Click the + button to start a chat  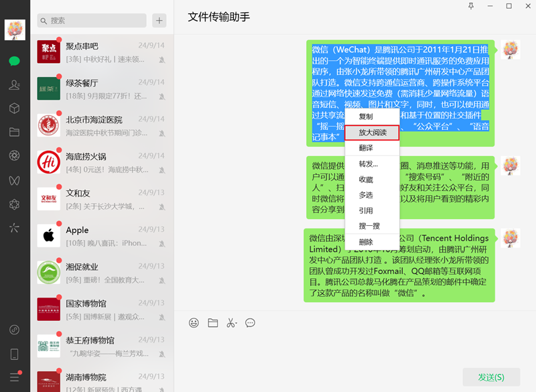(x=159, y=20)
